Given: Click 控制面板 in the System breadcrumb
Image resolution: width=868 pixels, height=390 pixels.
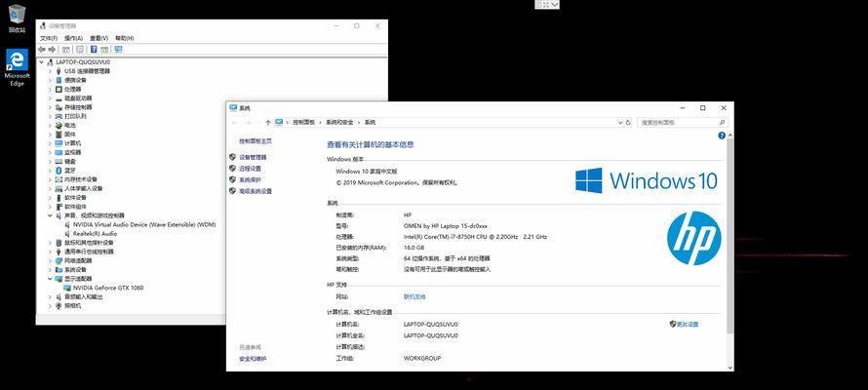Looking at the screenshot, I should pyautogui.click(x=304, y=122).
